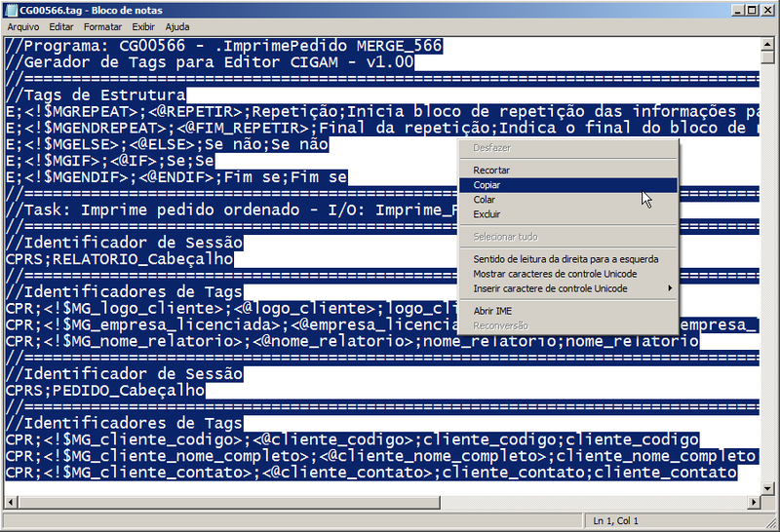Screen dimensions: 780x532
Task: Click the horizontal scrollbar thumb
Action: (229, 502)
